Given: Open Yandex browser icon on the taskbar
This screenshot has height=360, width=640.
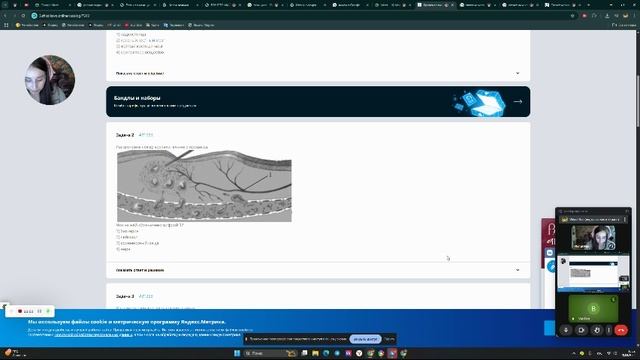Looking at the screenshot, I should (359, 353).
